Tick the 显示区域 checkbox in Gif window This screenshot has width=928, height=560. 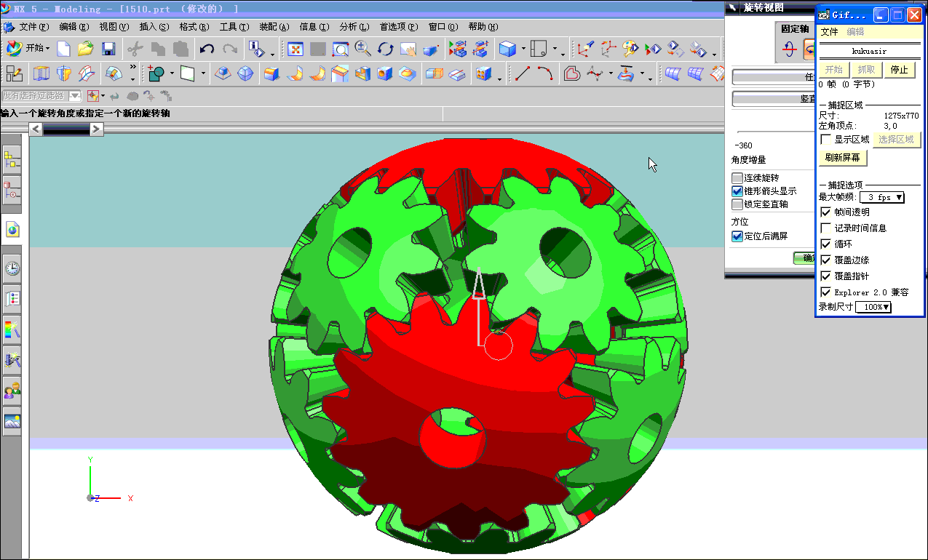[x=825, y=140]
